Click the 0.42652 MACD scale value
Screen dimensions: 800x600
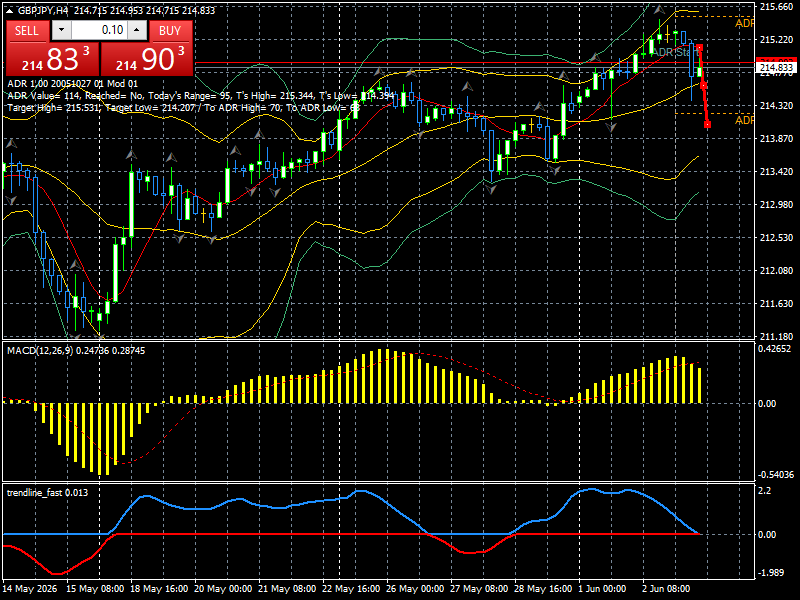click(774, 349)
